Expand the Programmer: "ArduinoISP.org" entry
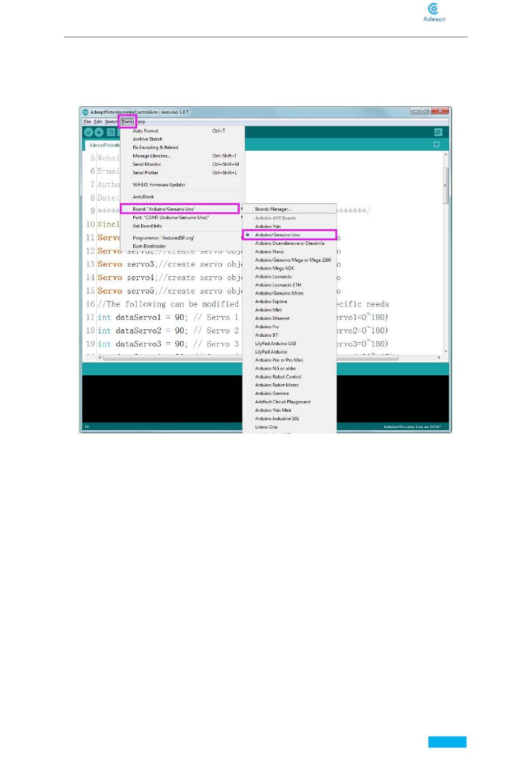This screenshot has height=772, width=532. coord(183,238)
